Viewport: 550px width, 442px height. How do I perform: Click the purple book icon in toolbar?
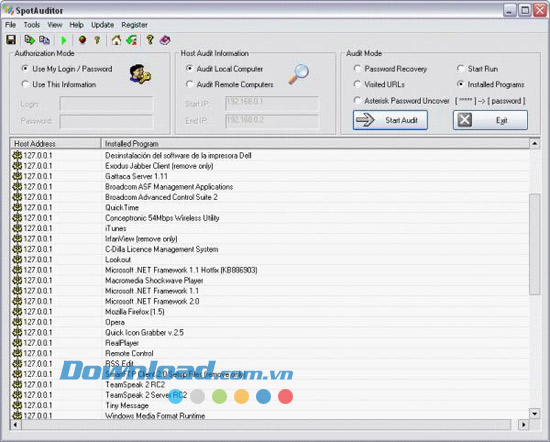[165, 40]
